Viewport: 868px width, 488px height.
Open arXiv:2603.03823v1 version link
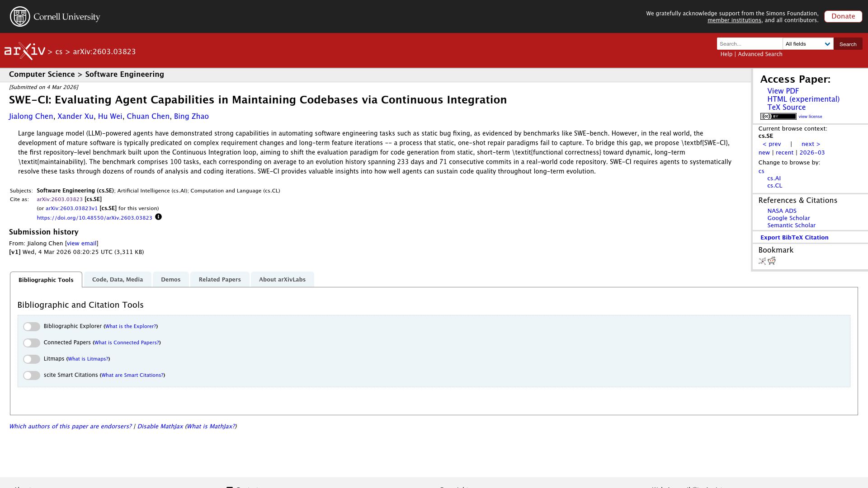click(71, 208)
